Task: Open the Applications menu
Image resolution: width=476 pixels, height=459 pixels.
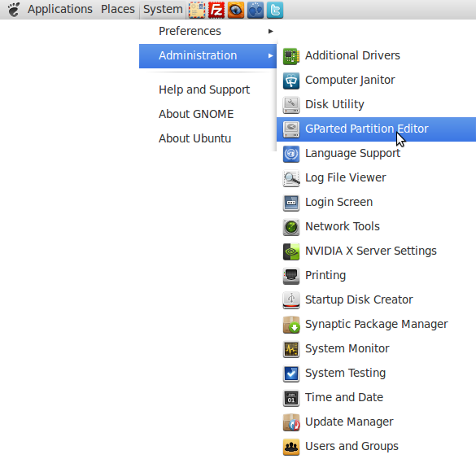Action: point(60,9)
